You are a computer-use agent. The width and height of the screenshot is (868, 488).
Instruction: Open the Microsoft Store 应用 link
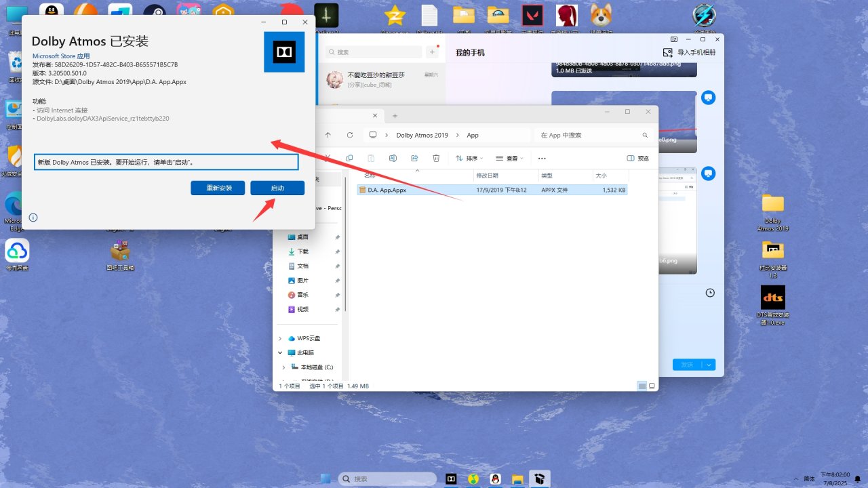click(61, 56)
